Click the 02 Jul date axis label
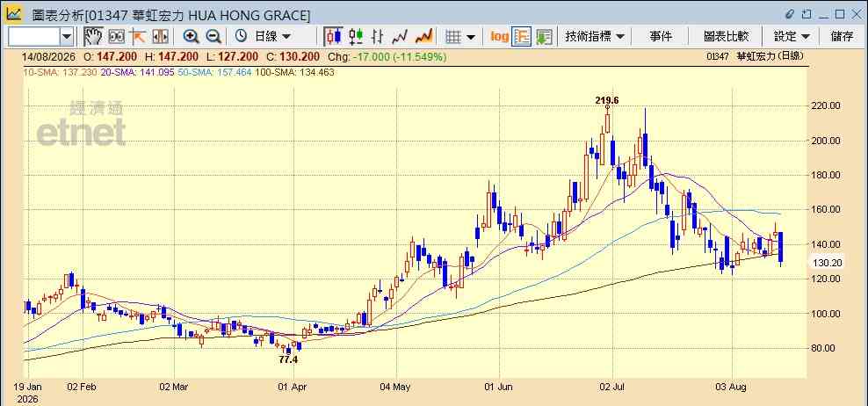This screenshot has width=868, height=406. pyautogui.click(x=613, y=387)
